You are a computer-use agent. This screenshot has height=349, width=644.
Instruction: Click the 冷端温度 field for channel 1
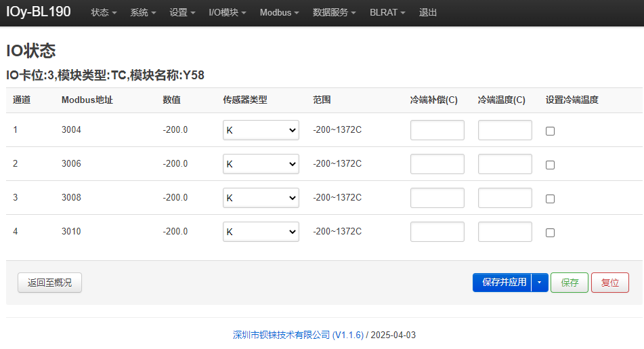click(x=505, y=130)
